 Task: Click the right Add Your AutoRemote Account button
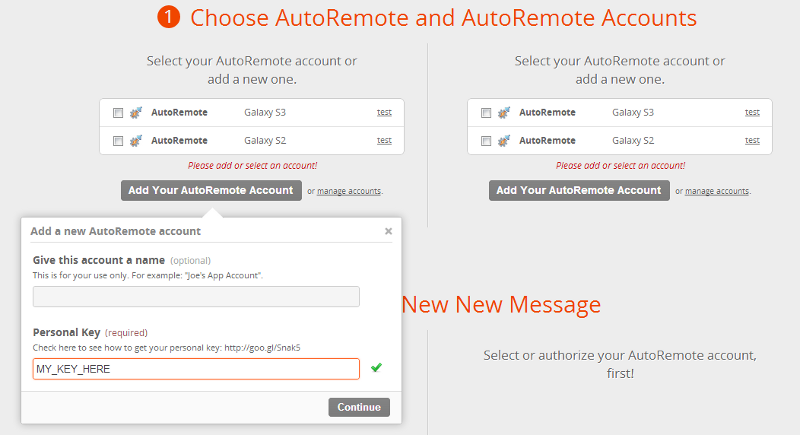579,190
